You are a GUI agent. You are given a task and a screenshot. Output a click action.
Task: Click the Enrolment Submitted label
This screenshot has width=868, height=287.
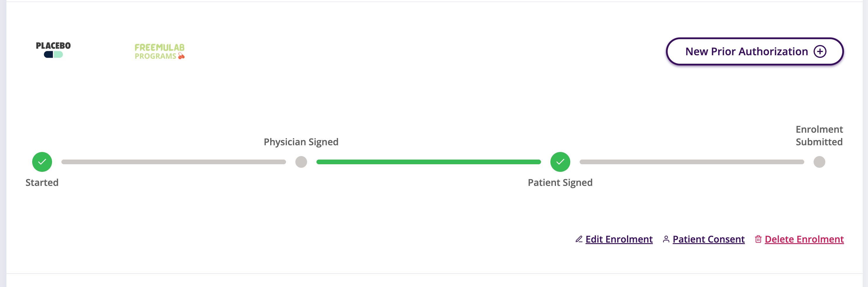pyautogui.click(x=819, y=135)
